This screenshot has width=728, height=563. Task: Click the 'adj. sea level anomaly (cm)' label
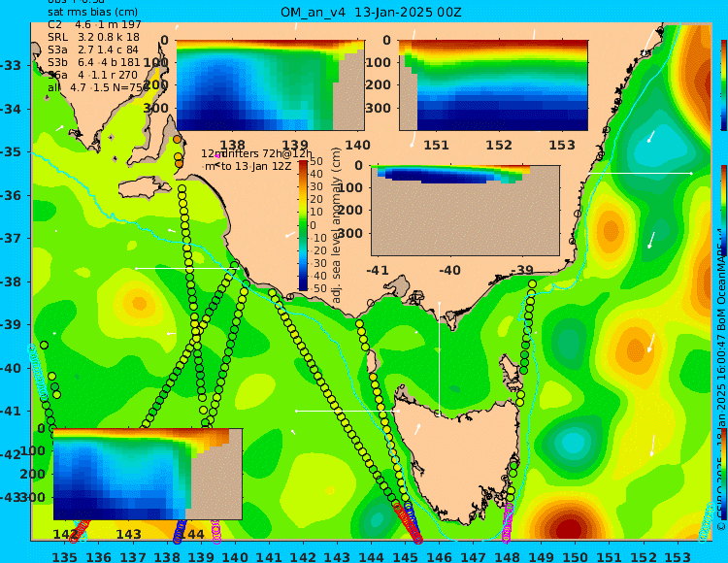click(x=337, y=225)
